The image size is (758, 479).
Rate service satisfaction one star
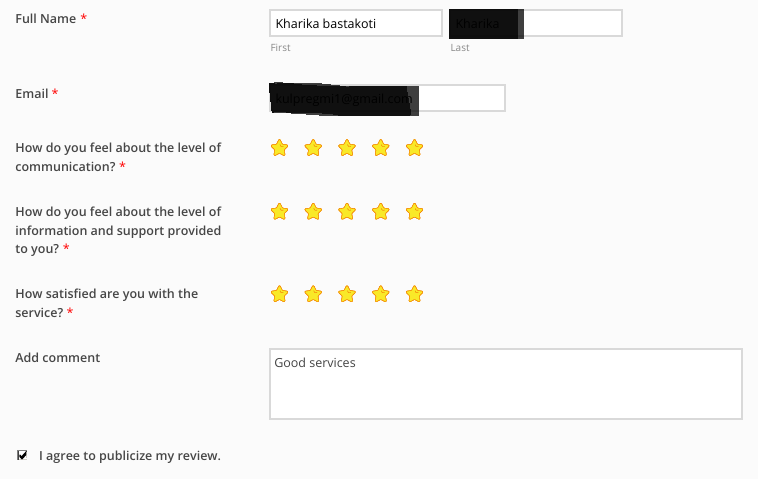coord(280,294)
